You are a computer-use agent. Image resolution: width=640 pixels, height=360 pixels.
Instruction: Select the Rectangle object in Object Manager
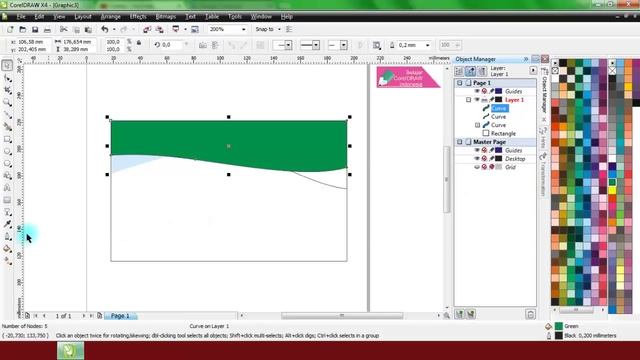(x=503, y=133)
